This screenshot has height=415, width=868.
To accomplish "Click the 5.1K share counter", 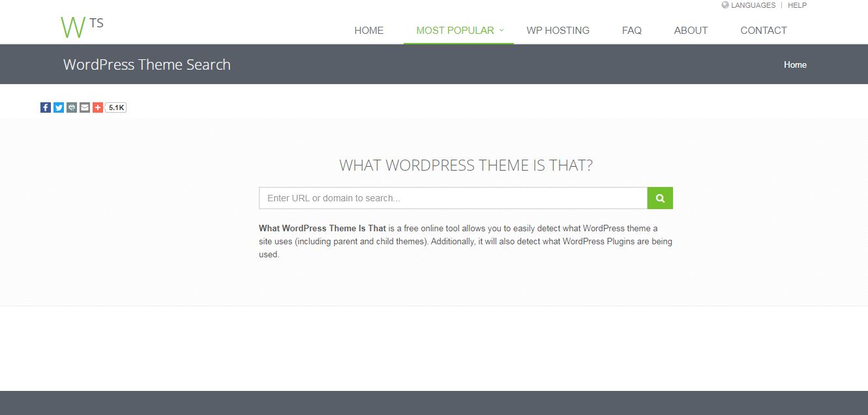I will click(115, 107).
